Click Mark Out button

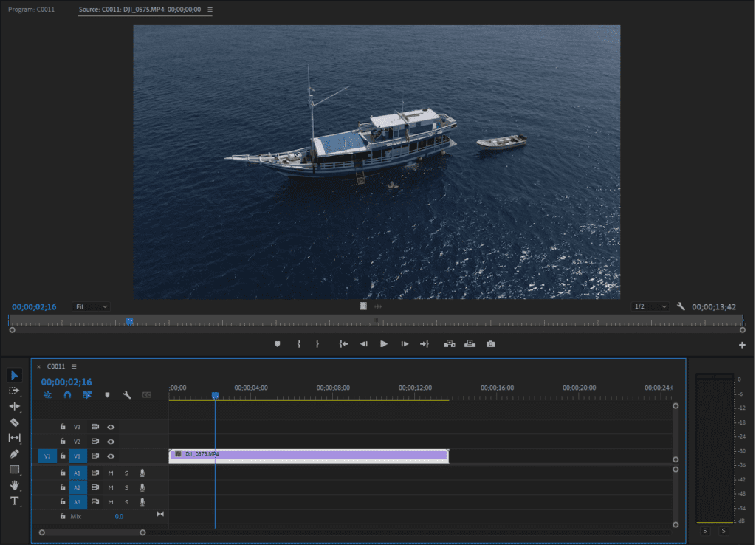pos(317,344)
